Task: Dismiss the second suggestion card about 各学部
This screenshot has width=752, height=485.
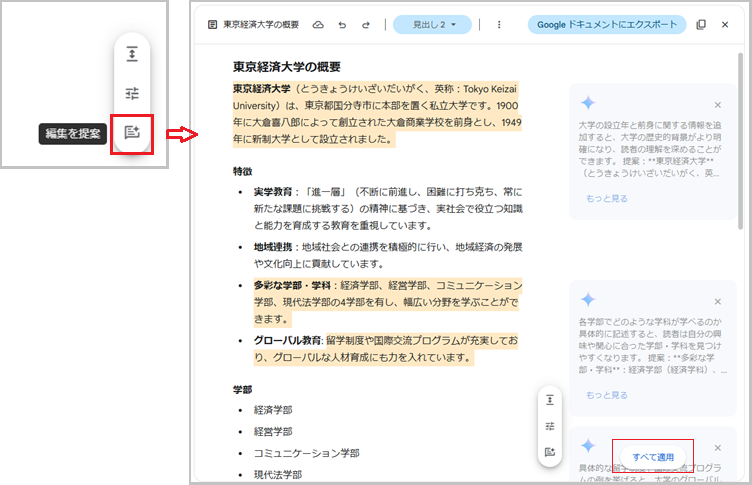Action: coord(717,302)
